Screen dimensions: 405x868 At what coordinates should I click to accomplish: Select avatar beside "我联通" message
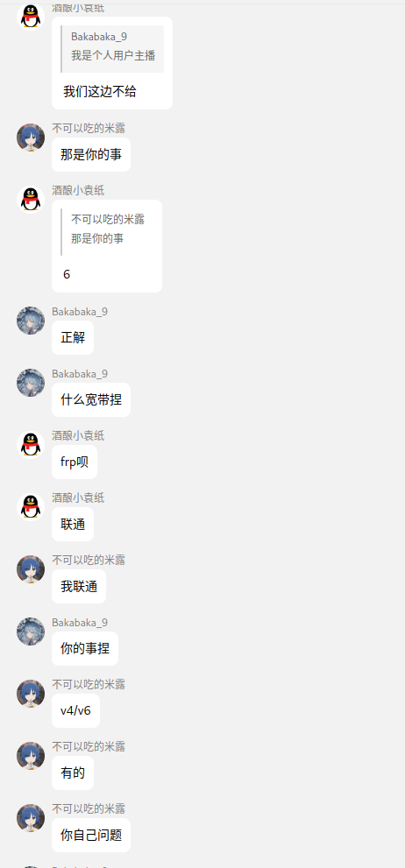pos(31,569)
